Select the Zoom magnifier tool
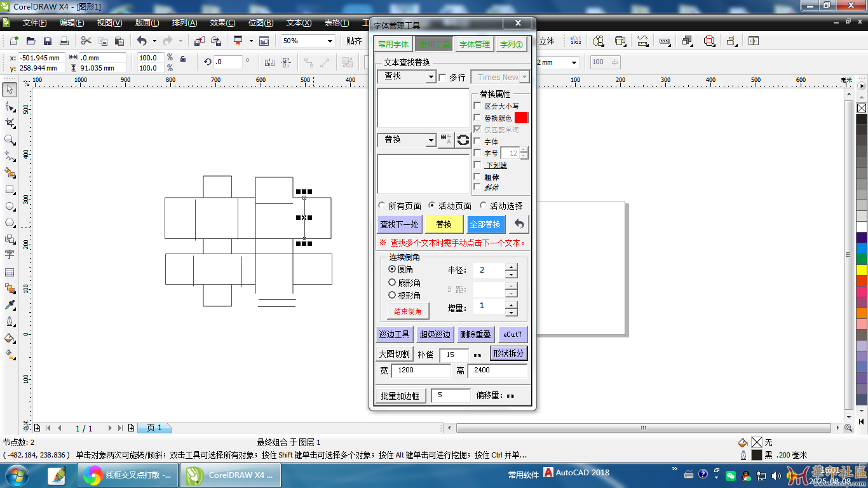Viewport: 868px width, 488px height. 10,139
